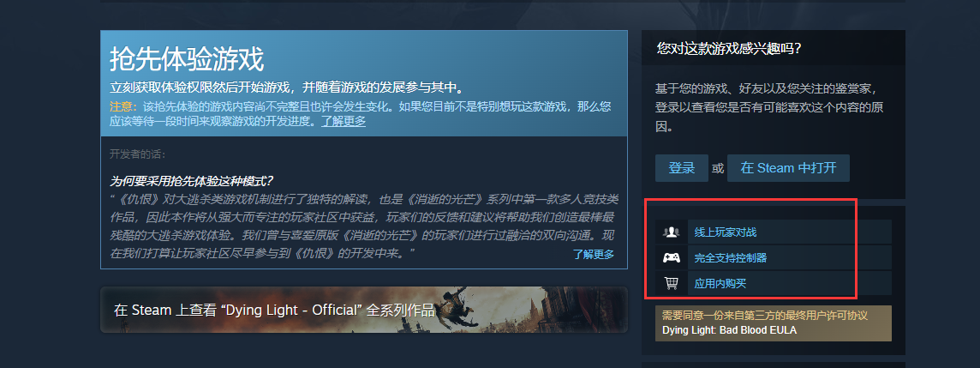Click the online PvP players icon

672,232
